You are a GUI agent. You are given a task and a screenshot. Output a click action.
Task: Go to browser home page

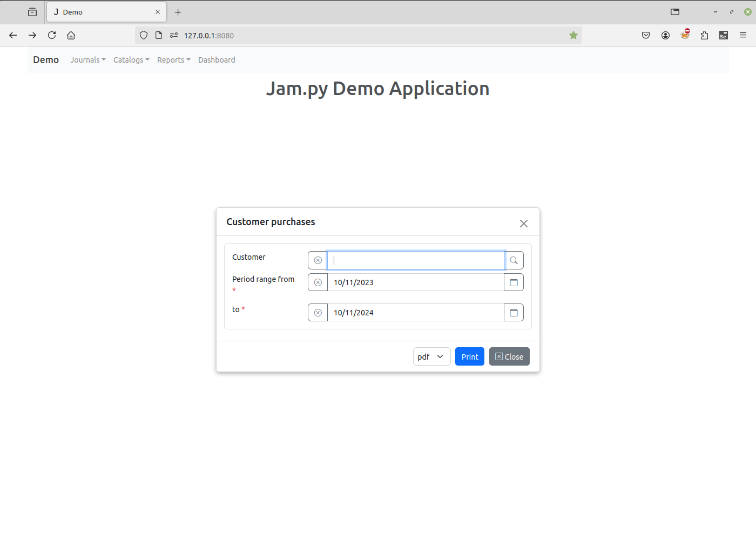point(71,35)
